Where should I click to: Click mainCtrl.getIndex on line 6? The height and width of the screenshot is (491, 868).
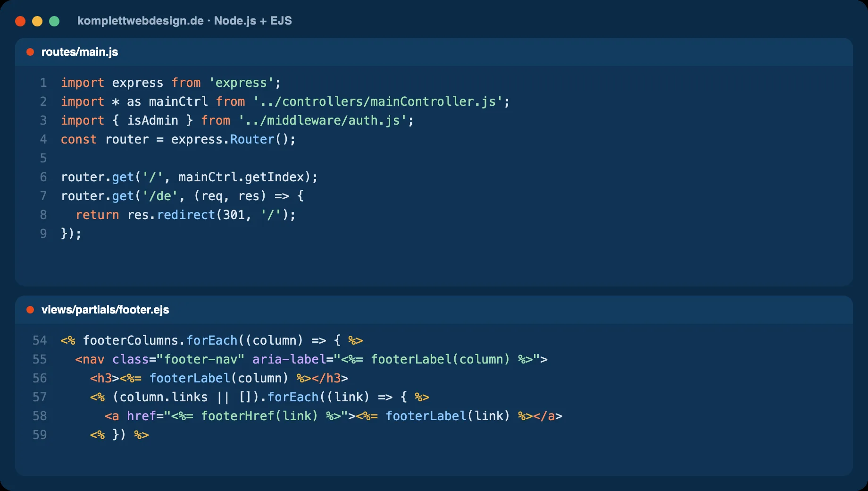(241, 177)
